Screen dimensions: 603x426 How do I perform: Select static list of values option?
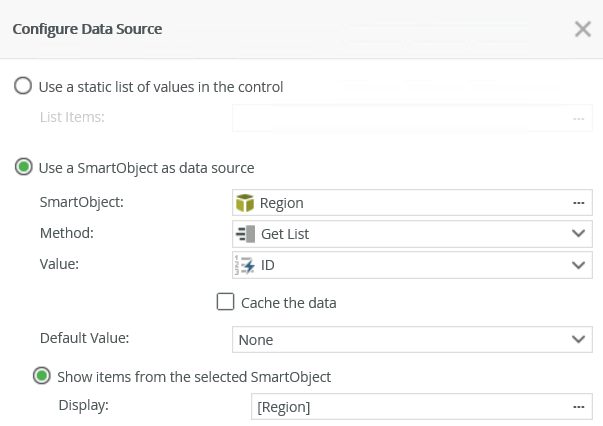(x=23, y=87)
